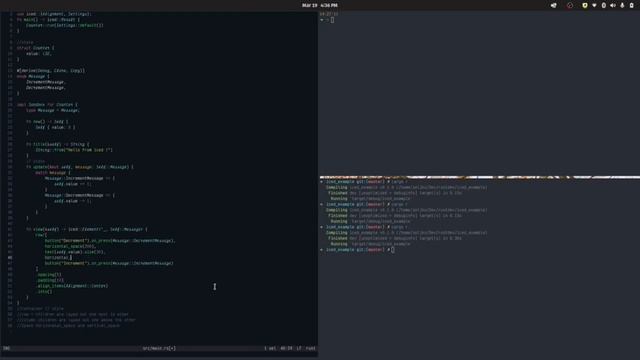
Task: Click the src/main.rs[+] file name in status line
Action: pos(159,348)
